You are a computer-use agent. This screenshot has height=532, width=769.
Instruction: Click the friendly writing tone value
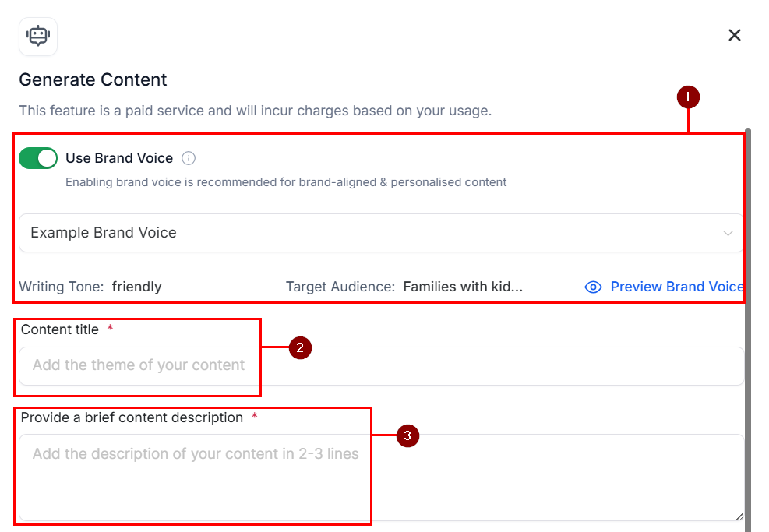137,287
